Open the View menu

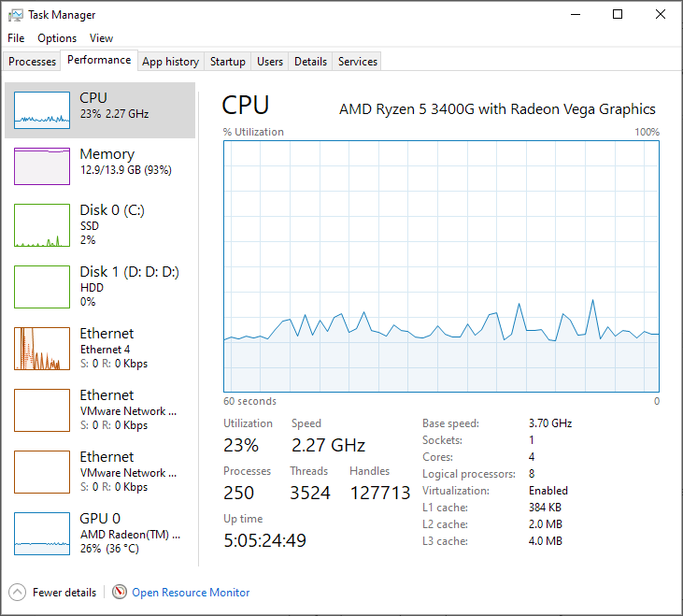(101, 38)
